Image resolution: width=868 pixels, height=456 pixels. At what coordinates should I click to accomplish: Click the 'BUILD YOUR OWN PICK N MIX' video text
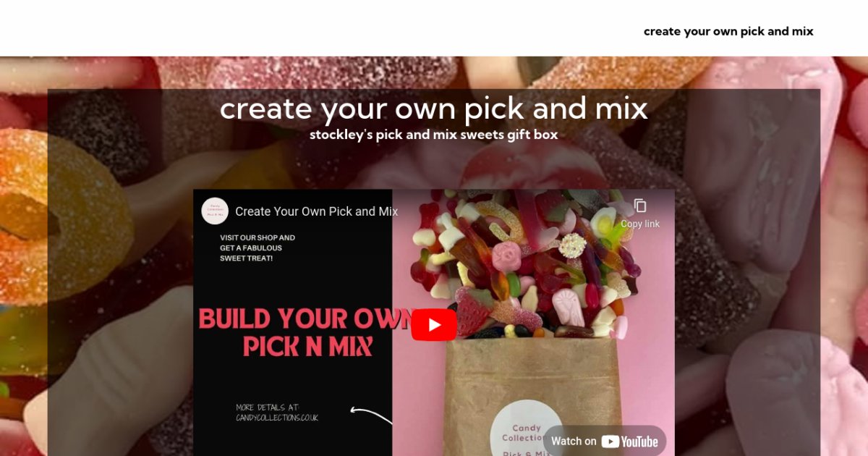coord(304,332)
